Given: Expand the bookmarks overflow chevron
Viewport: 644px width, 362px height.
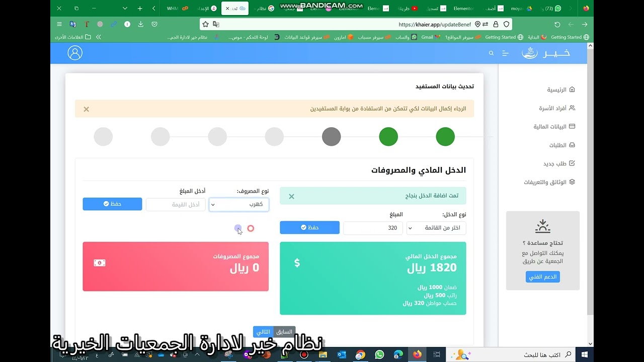Looking at the screenshot, I should [99, 37].
